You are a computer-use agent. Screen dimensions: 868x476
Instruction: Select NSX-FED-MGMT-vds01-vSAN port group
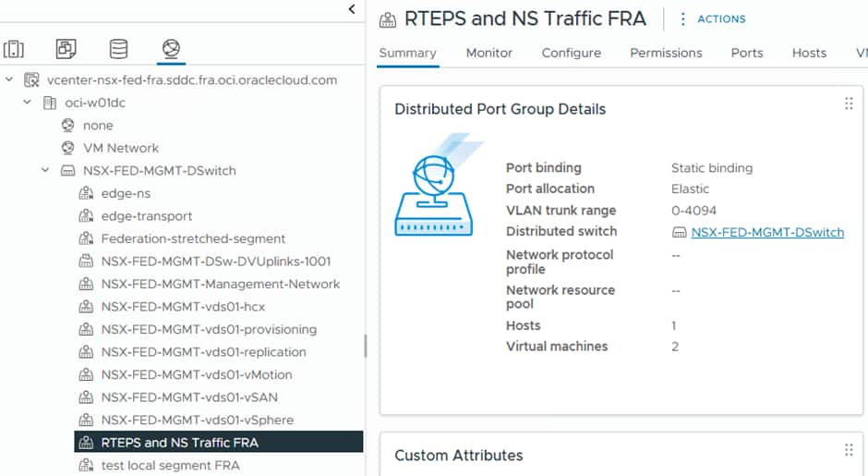point(189,397)
